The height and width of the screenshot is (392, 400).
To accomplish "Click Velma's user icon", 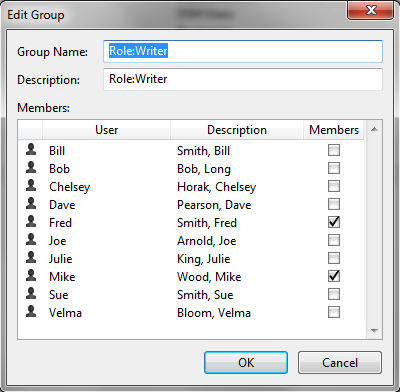I will 31,311.
